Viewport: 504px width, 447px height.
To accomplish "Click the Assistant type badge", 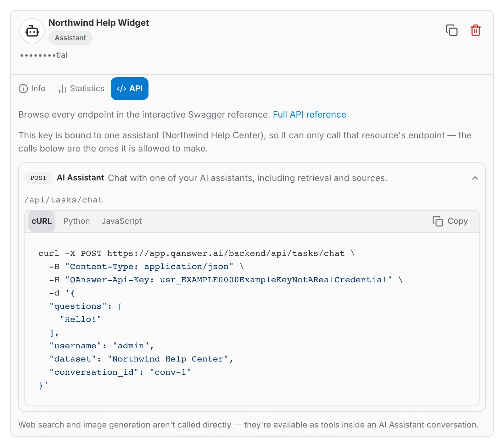I will [70, 38].
